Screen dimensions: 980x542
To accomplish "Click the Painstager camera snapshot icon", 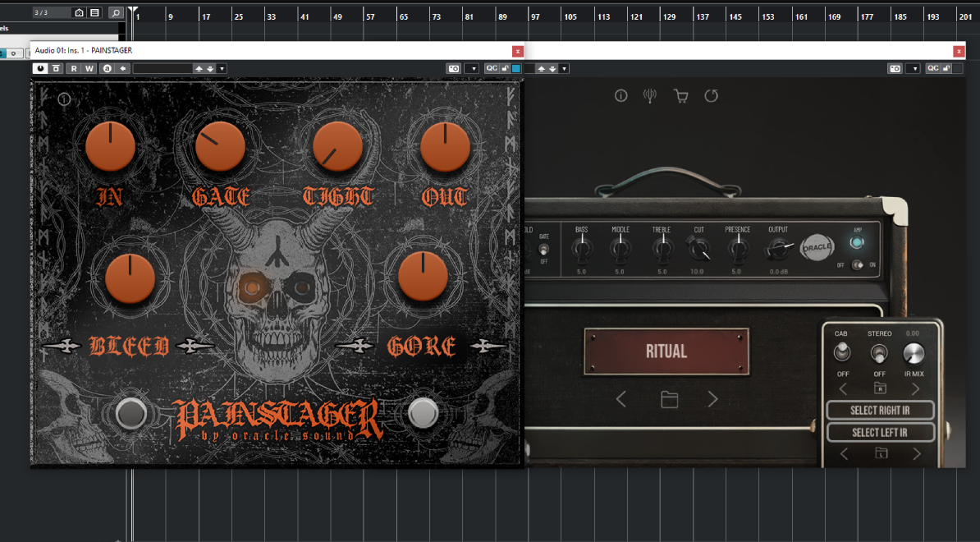I will coord(454,69).
